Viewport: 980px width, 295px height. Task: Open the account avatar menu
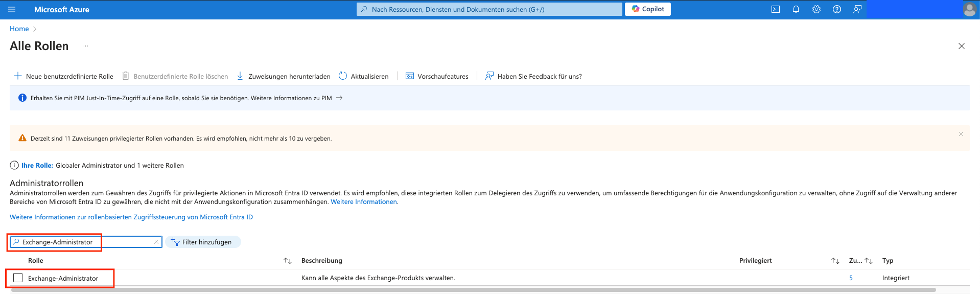coord(970,9)
